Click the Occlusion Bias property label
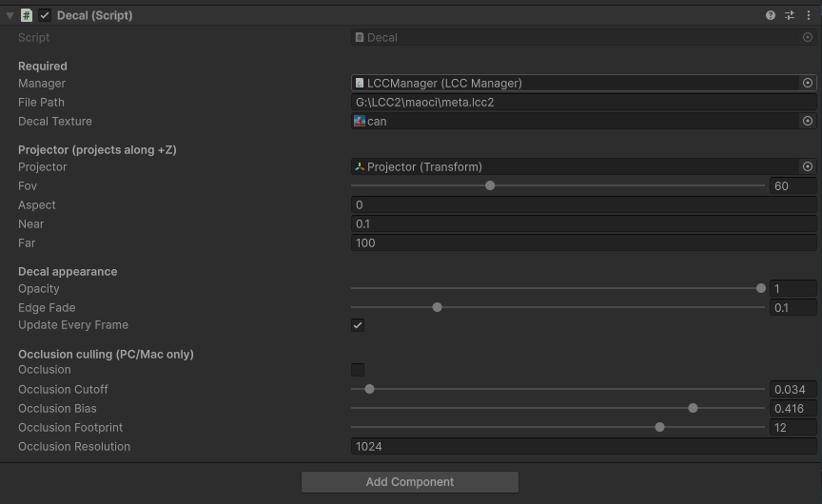 57,408
